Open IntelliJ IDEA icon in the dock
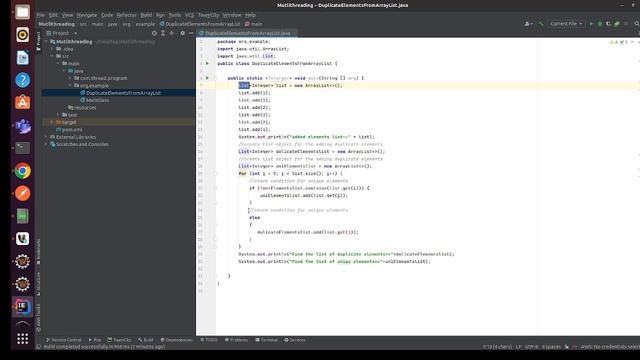This screenshot has width=640, height=360. tap(22, 306)
